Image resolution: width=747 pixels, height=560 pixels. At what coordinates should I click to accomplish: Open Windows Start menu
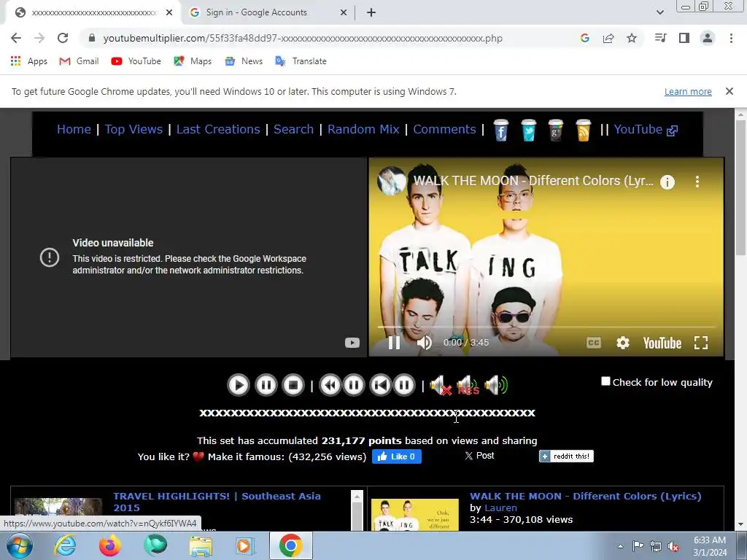coord(19,545)
